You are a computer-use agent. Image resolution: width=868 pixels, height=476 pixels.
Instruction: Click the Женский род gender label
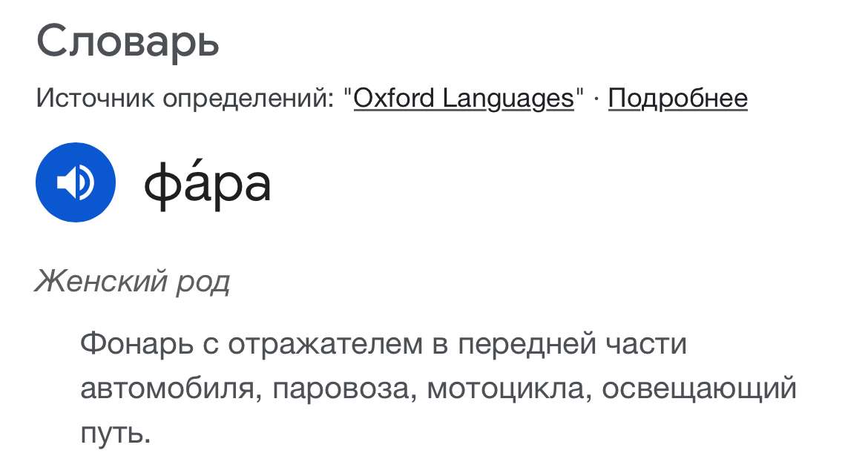point(132,282)
